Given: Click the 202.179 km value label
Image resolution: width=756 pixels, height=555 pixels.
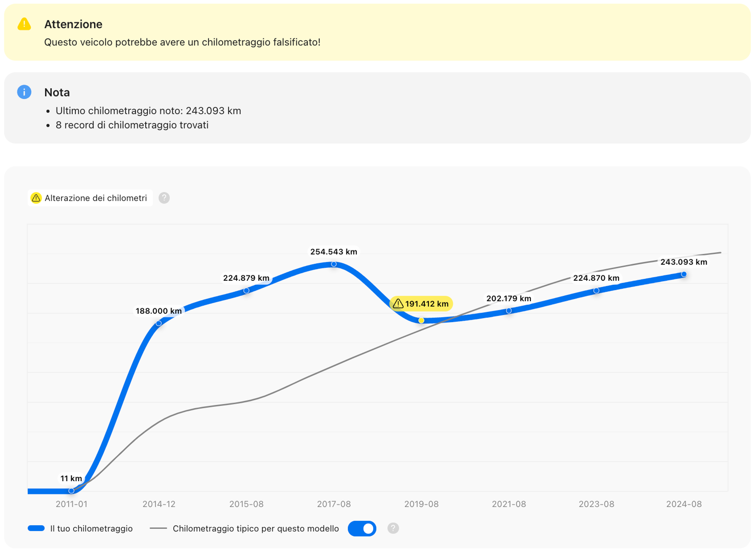Looking at the screenshot, I should point(509,299).
